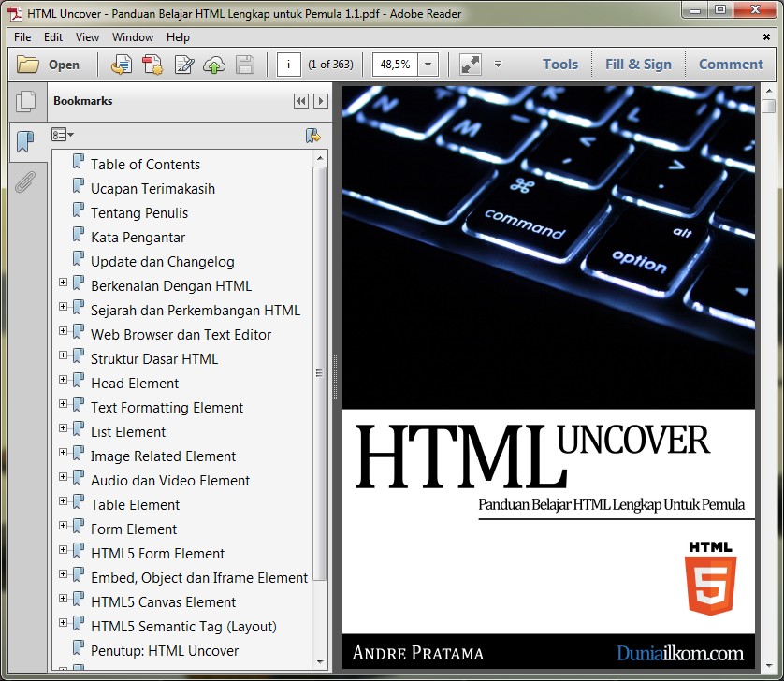The height and width of the screenshot is (681, 784).
Task: Select the Bookmarks panel icon
Action: (x=25, y=141)
